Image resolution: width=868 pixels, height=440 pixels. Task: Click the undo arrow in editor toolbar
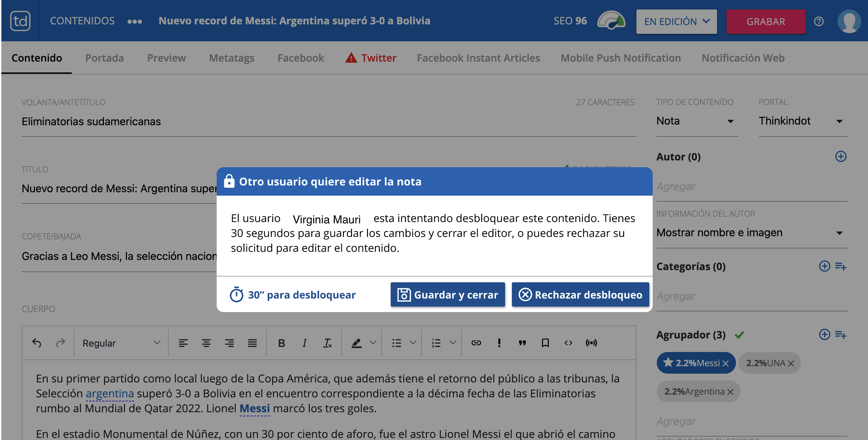click(37, 343)
